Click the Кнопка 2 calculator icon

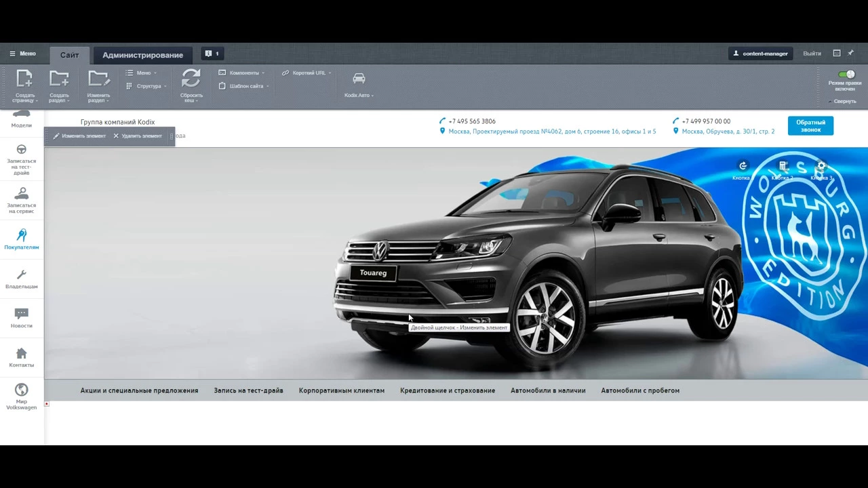point(782,166)
